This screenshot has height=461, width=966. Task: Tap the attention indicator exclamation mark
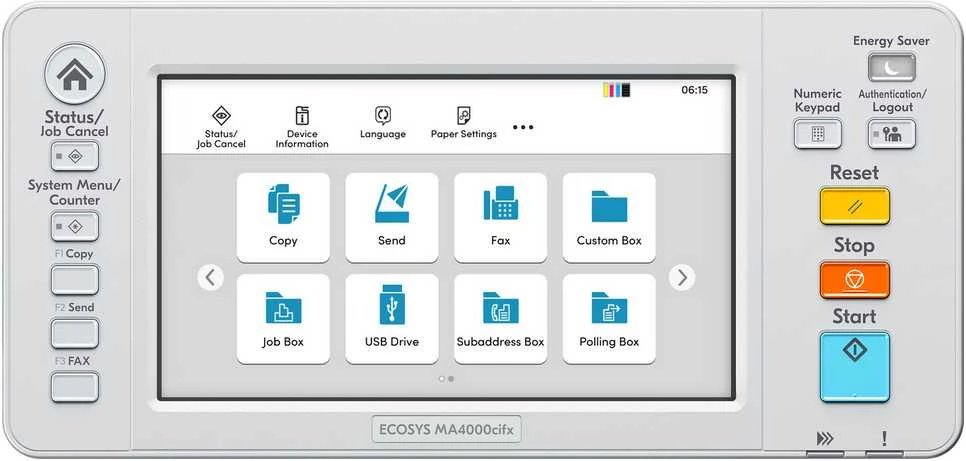884,439
